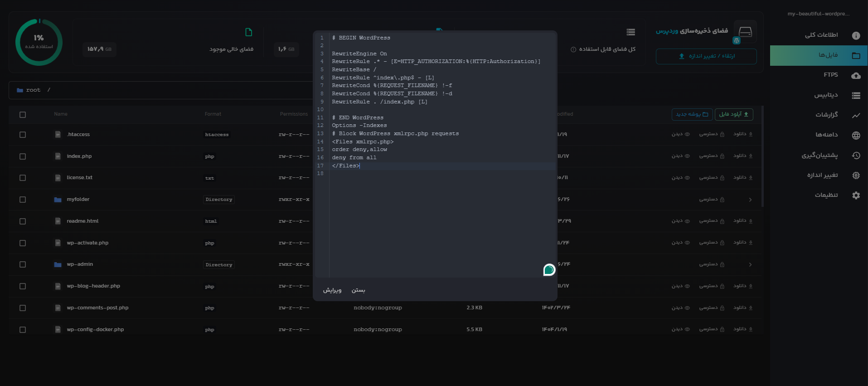Select wp-blog-header.php file name

93,286
